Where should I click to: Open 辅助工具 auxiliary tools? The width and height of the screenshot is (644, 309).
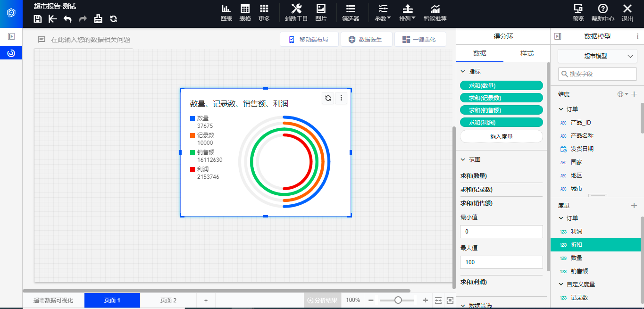tap(296, 13)
